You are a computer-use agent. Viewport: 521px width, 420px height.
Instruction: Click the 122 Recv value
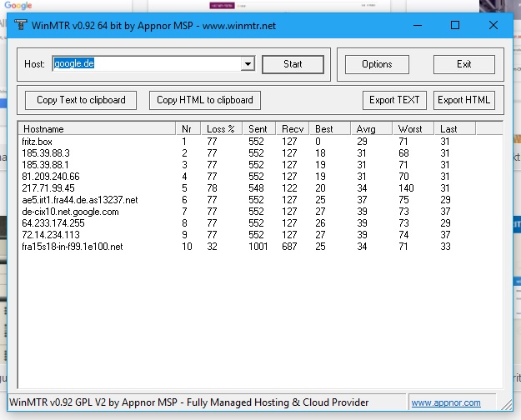click(289, 188)
